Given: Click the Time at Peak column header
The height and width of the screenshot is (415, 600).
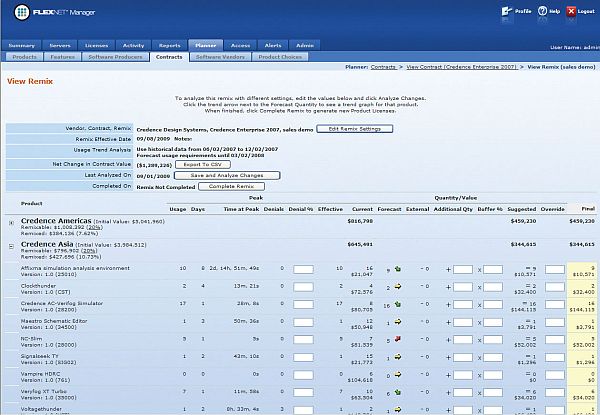Looking at the screenshot, I should 241,209.
